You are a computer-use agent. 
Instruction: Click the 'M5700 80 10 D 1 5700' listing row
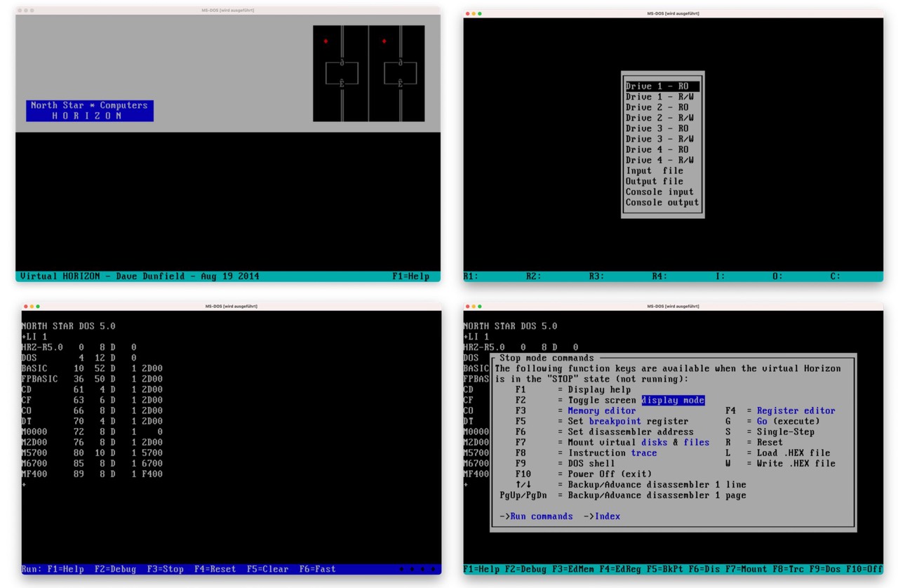click(x=93, y=453)
